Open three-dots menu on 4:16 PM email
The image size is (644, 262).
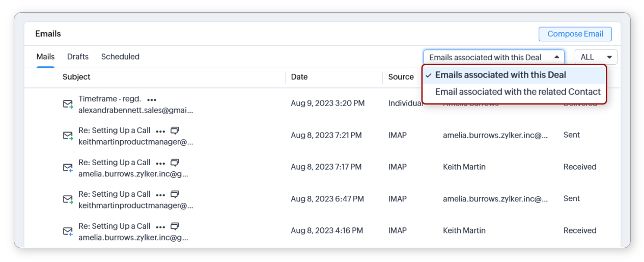160,227
